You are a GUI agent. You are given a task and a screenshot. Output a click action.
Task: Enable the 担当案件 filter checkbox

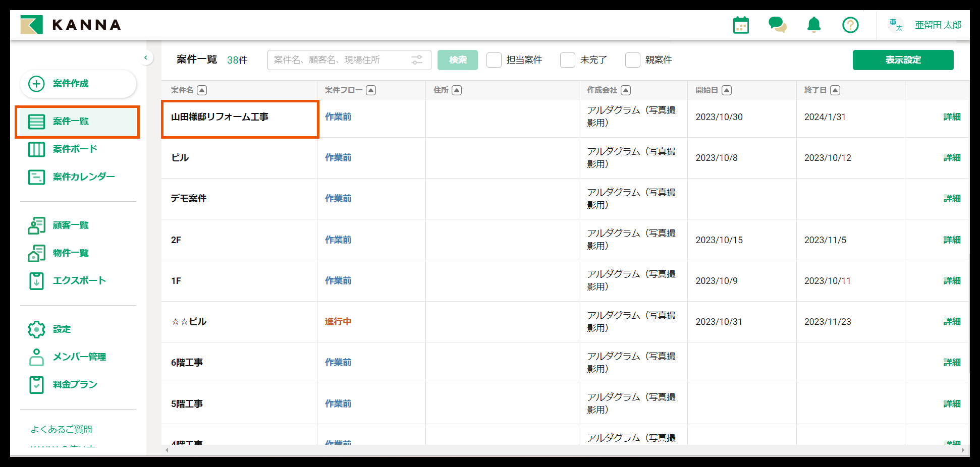coord(494,60)
